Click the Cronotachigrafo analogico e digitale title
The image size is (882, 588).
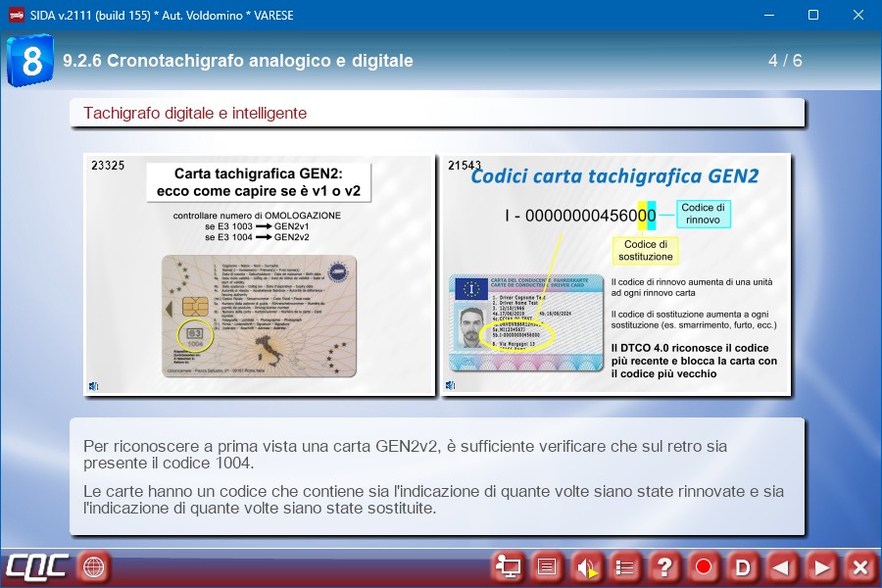(238, 61)
